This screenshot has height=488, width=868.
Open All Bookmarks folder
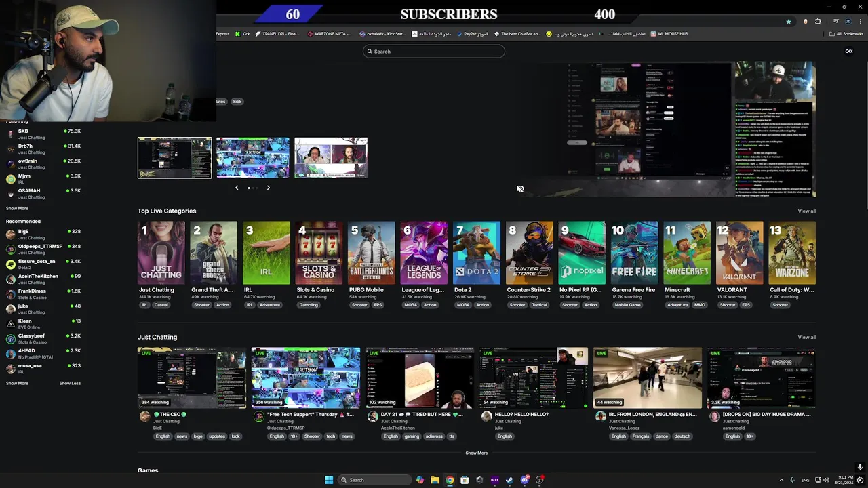(x=846, y=34)
